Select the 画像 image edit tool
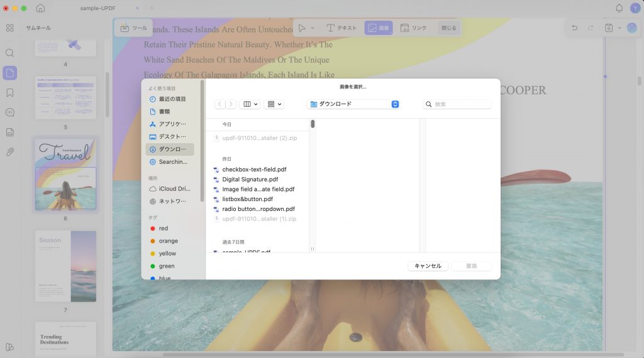Image resolution: width=644 pixels, height=358 pixels. coord(378,28)
